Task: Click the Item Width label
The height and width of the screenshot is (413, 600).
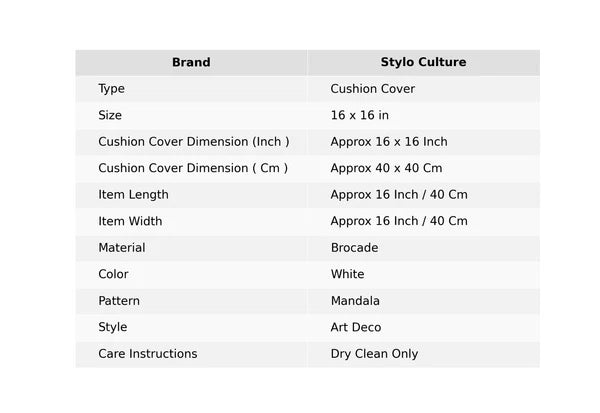Action: (130, 221)
